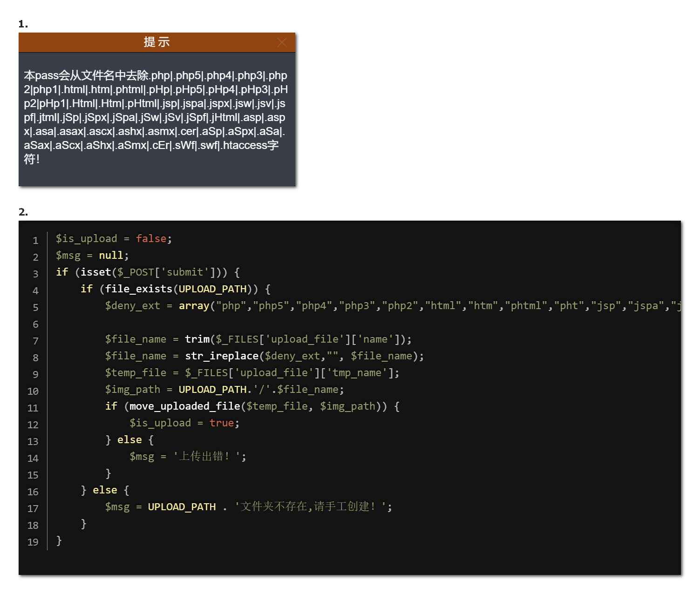The height and width of the screenshot is (594, 700).
Task: Click the true value on line 12
Action: click(221, 423)
